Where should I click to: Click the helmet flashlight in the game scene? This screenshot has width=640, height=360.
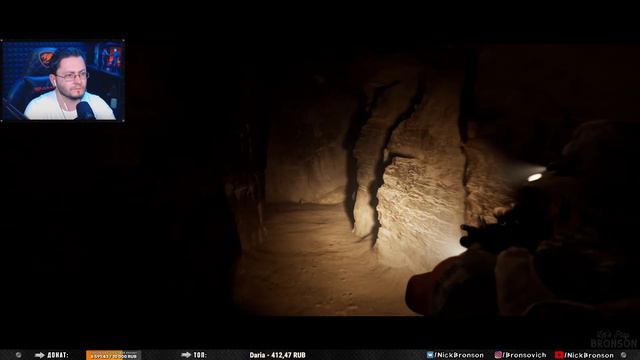[535, 177]
